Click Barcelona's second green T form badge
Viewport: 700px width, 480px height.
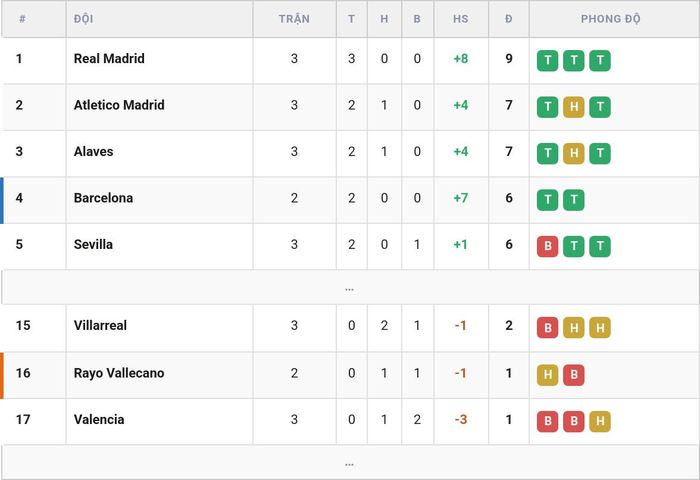click(574, 200)
